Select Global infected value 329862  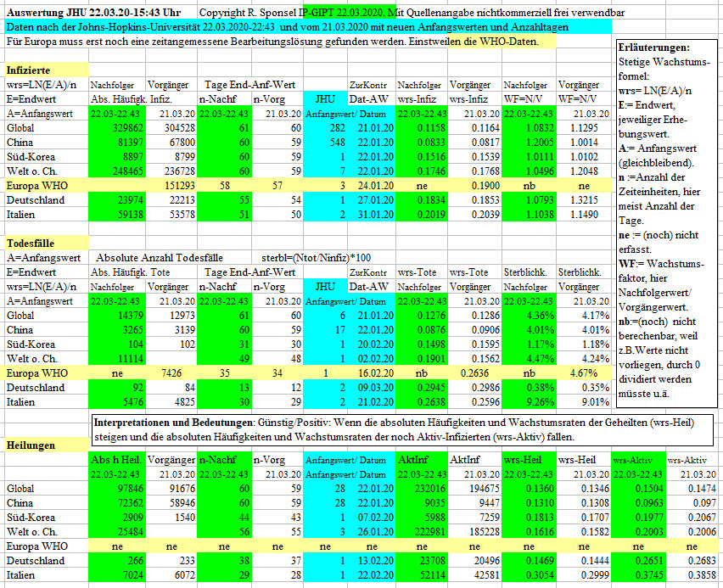click(x=118, y=128)
